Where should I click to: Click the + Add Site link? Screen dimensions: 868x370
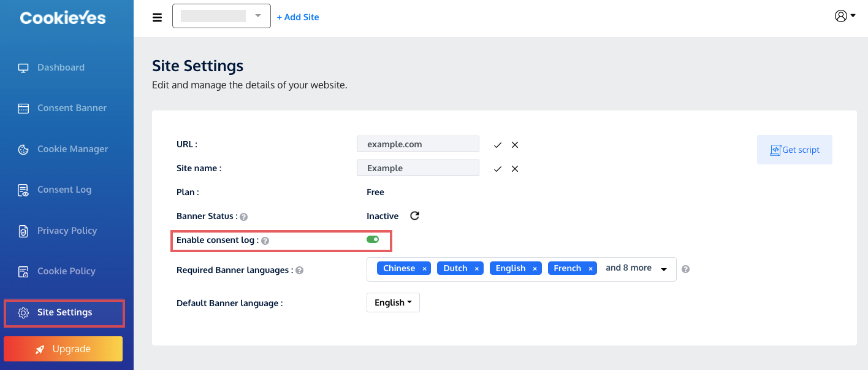point(298,17)
